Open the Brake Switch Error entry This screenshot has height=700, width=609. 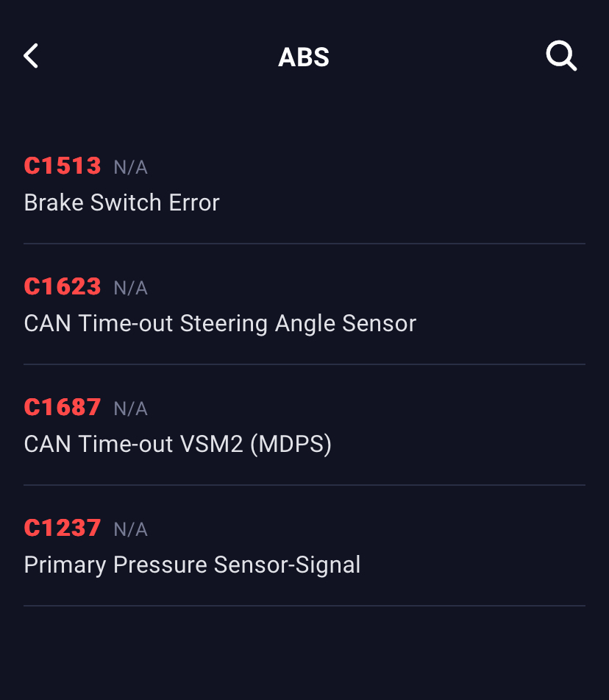[x=121, y=202]
